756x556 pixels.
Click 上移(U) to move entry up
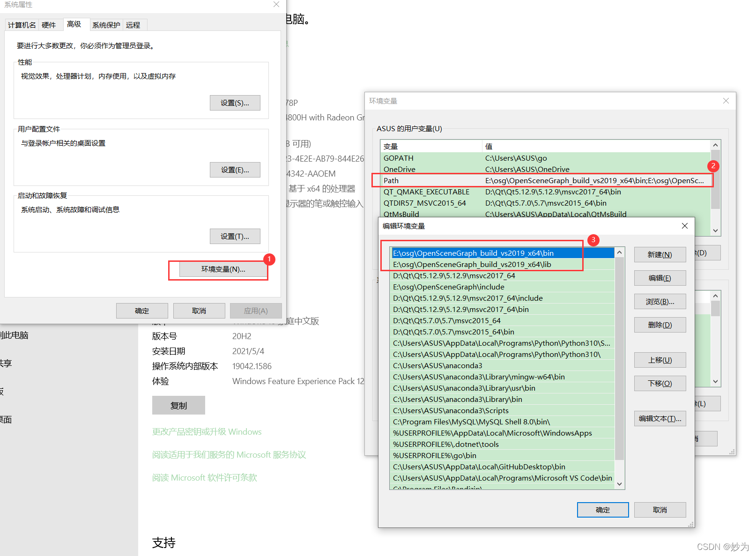(660, 360)
